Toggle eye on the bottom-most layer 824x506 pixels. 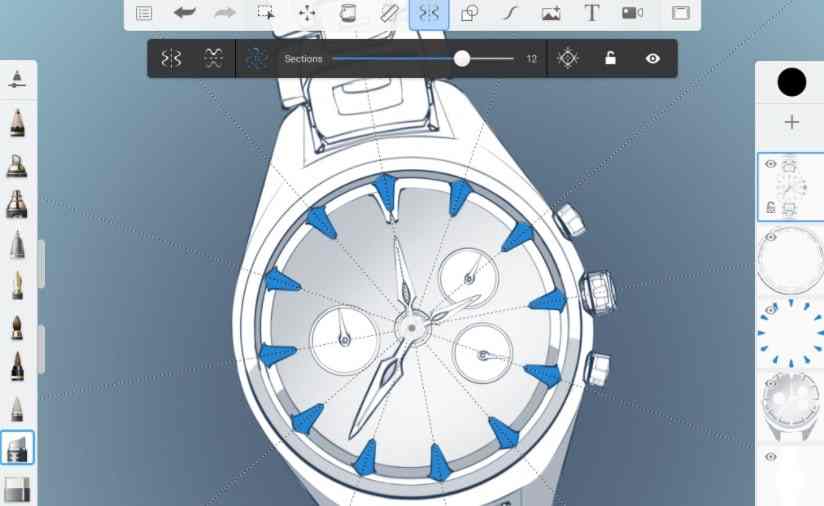tap(770, 457)
